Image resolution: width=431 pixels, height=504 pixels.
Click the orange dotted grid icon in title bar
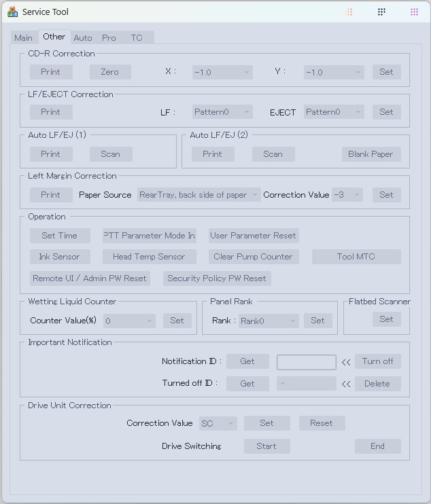pos(349,12)
